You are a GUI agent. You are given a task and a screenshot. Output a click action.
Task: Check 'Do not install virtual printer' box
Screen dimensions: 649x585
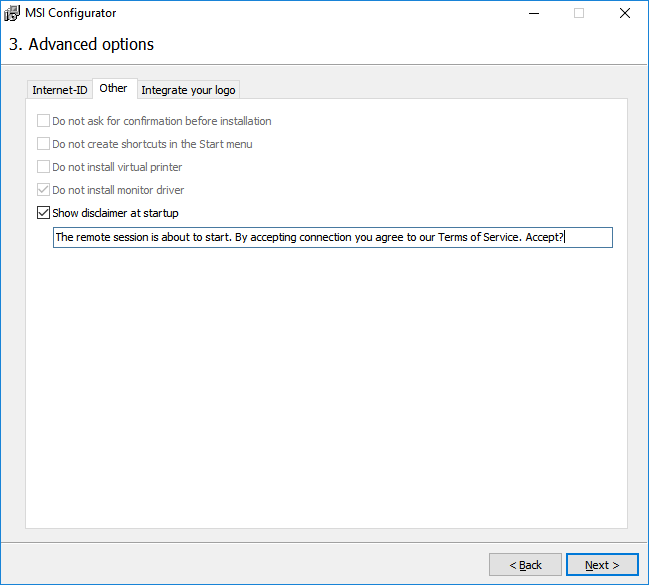tap(43, 167)
